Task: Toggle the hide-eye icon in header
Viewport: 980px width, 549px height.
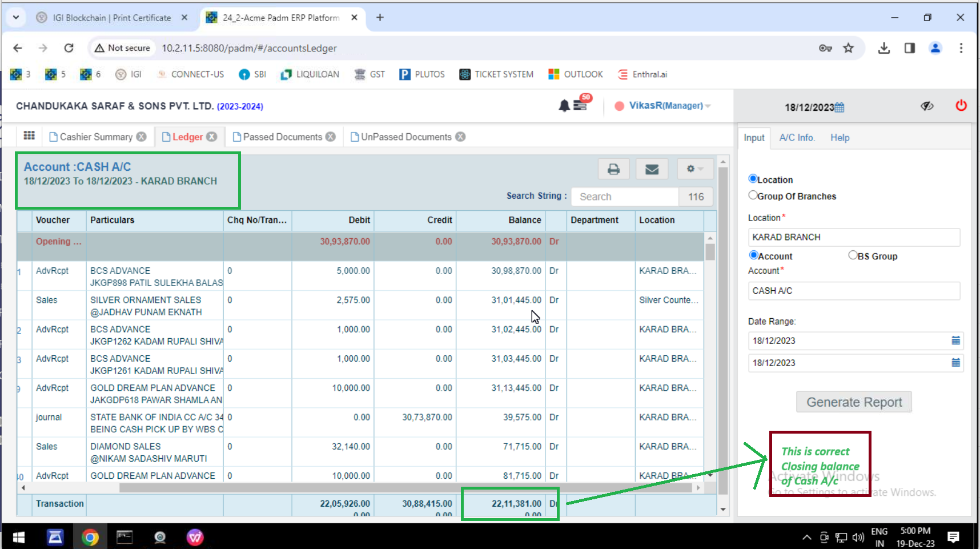Action: click(x=927, y=106)
